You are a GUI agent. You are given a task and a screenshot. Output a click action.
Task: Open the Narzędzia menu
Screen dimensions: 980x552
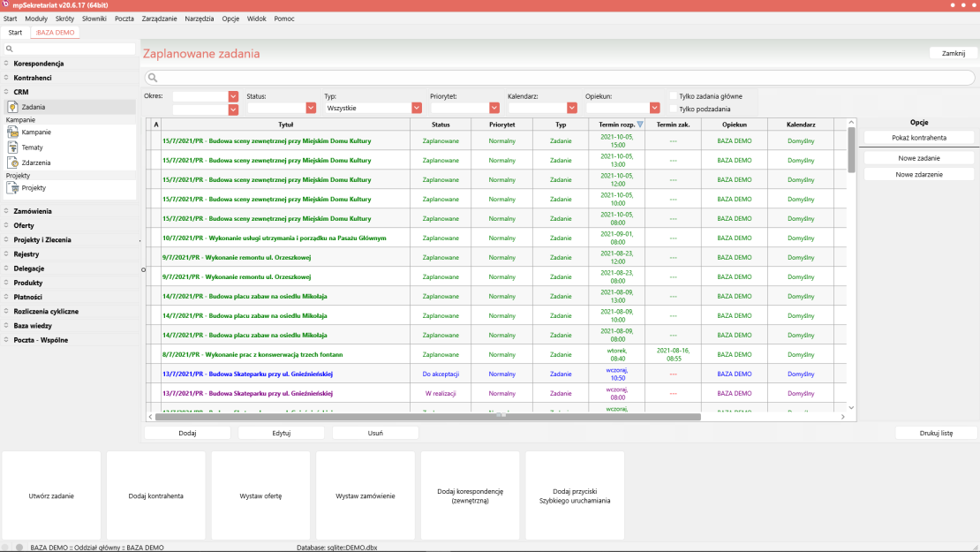[200, 19]
